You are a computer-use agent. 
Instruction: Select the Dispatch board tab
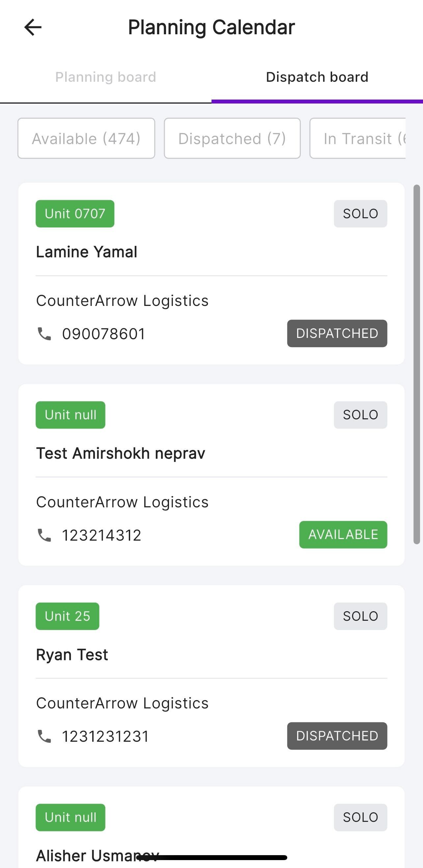[x=317, y=77]
